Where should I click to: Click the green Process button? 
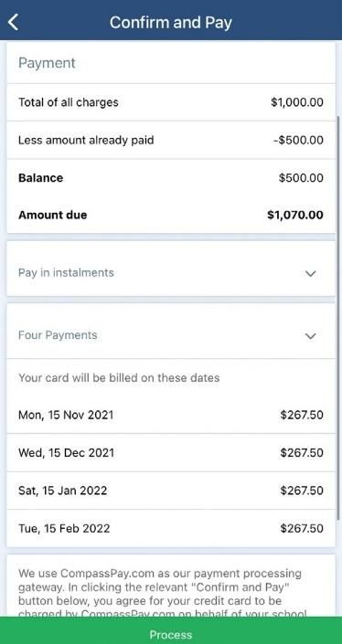pos(171,630)
